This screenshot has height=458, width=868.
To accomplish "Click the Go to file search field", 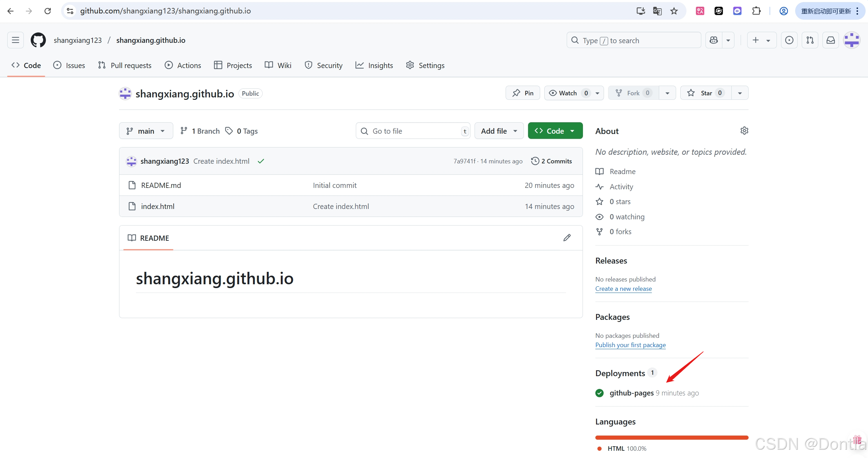I will tap(413, 131).
